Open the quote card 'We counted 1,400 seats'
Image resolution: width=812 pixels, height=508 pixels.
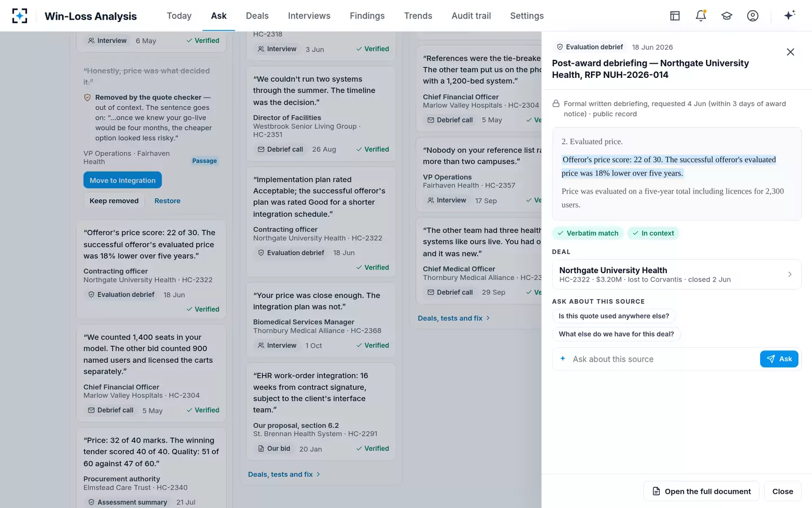[x=151, y=373]
